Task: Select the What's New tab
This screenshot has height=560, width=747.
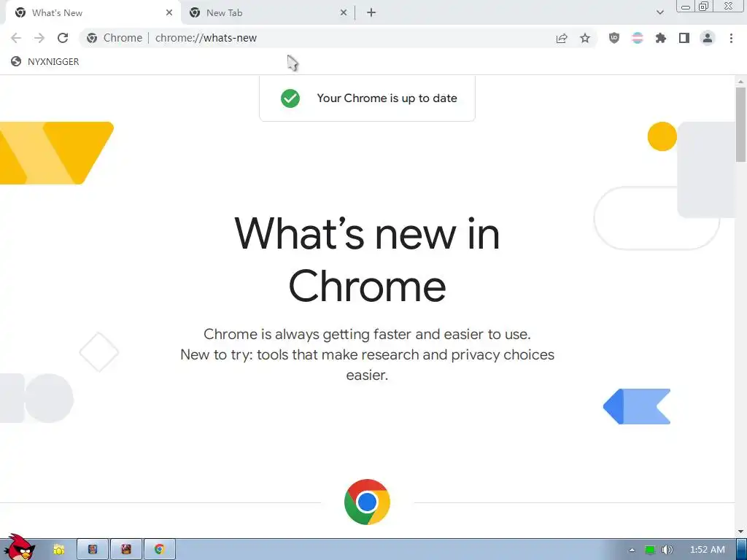Action: (x=93, y=13)
